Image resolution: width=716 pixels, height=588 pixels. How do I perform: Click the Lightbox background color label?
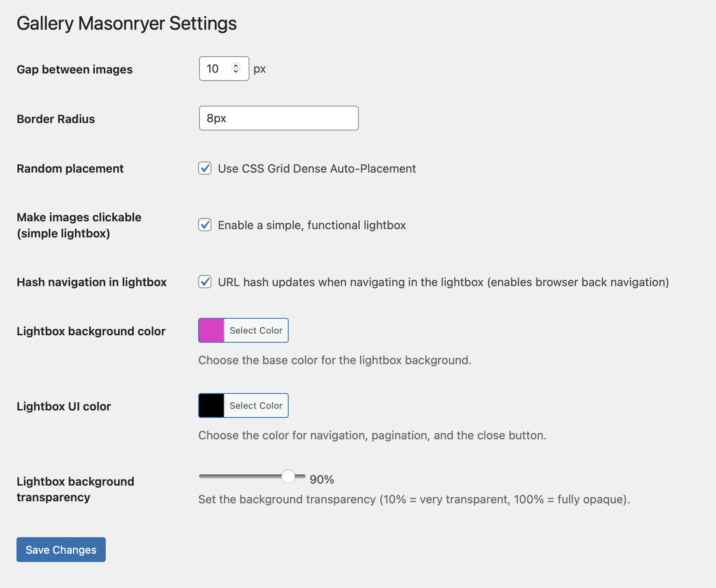click(91, 331)
